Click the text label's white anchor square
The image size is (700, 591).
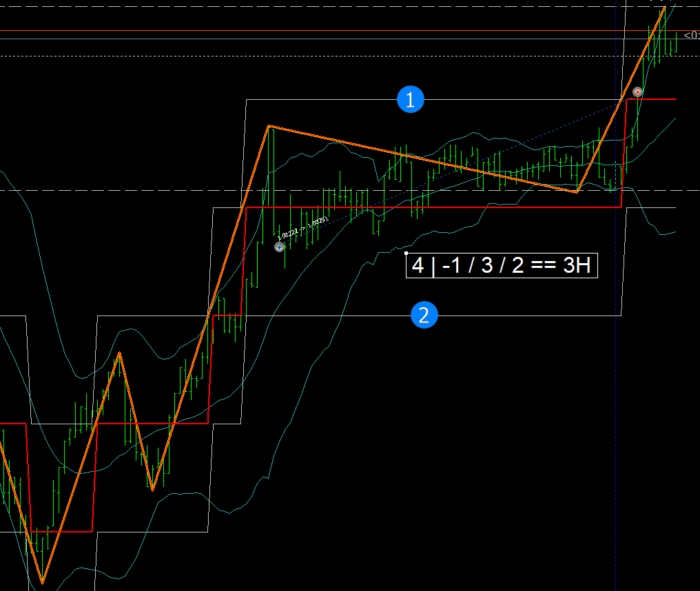(x=406, y=253)
